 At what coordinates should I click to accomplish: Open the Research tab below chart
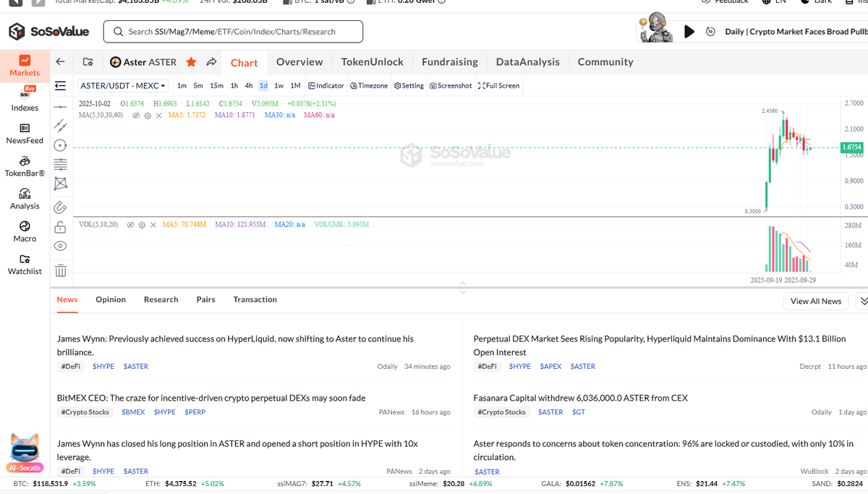[x=161, y=299]
